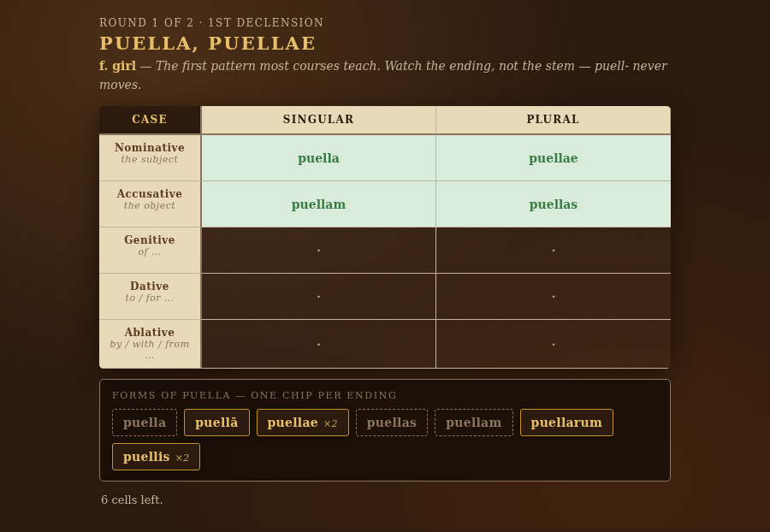Viewport: 770px width, 532px height.
Task: Select the empty Ablative singular cell
Action: coord(319,344)
